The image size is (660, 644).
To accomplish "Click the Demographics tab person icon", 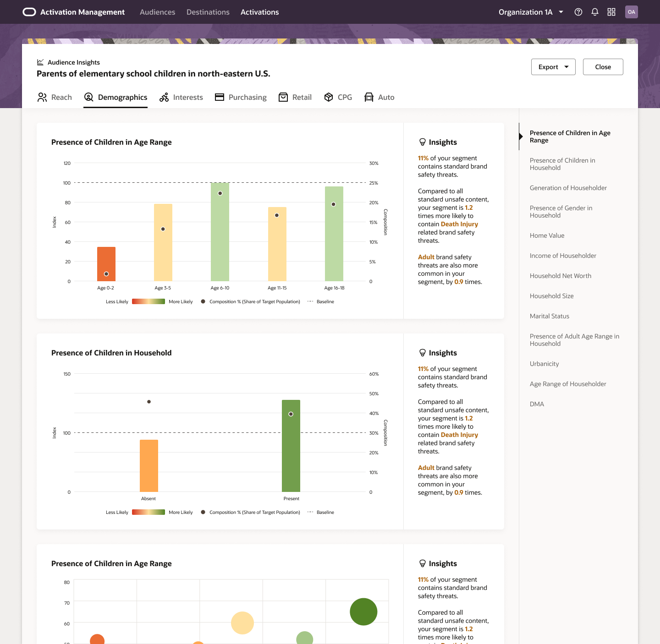I will 89,97.
